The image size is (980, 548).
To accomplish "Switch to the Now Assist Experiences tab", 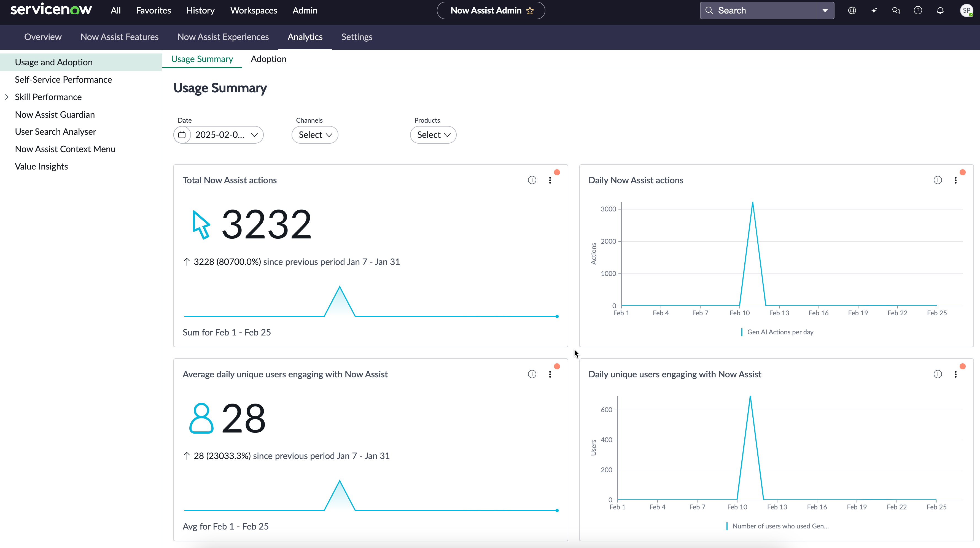I will point(223,37).
